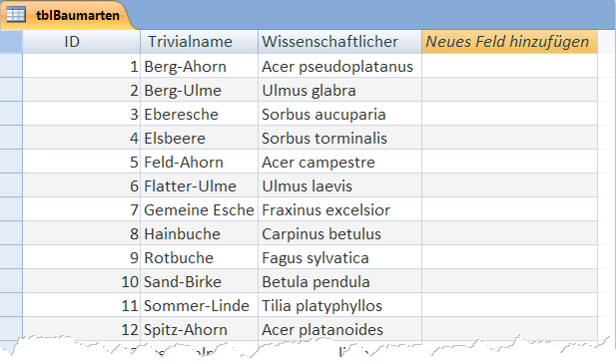Click the Feld-Ahorn cell

click(x=199, y=162)
